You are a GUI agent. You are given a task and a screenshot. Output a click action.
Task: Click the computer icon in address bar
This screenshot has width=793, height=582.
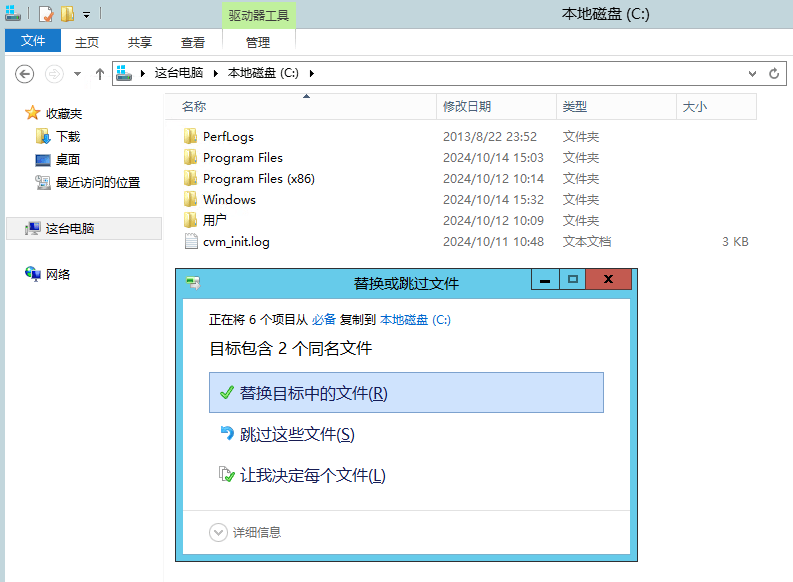point(124,73)
